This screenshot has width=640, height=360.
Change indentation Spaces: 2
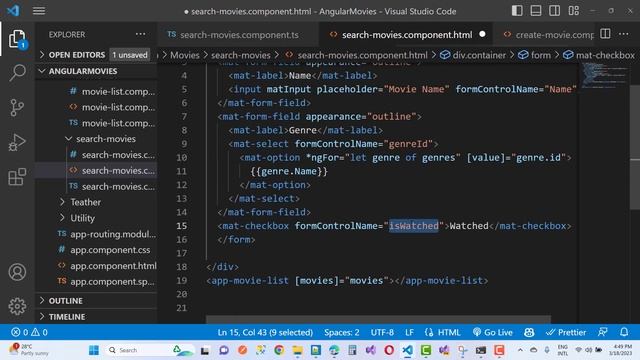coord(342,332)
